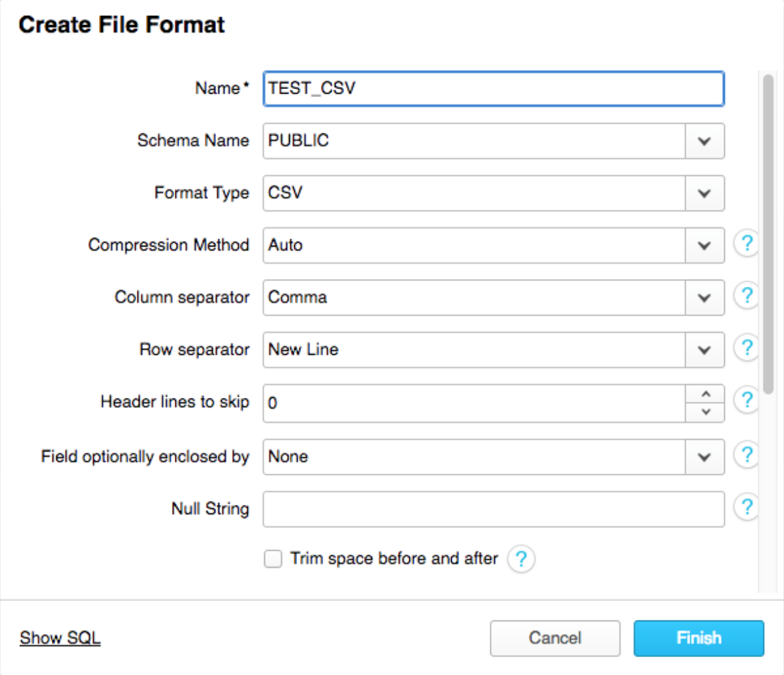The height and width of the screenshot is (675, 784).
Task: Show help for Row separator
Action: click(747, 348)
